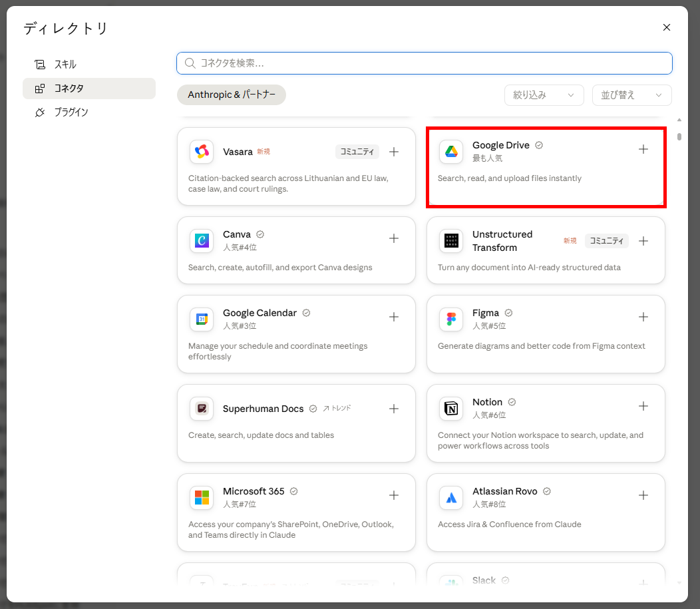Open the スキル section in sidebar

click(x=89, y=65)
